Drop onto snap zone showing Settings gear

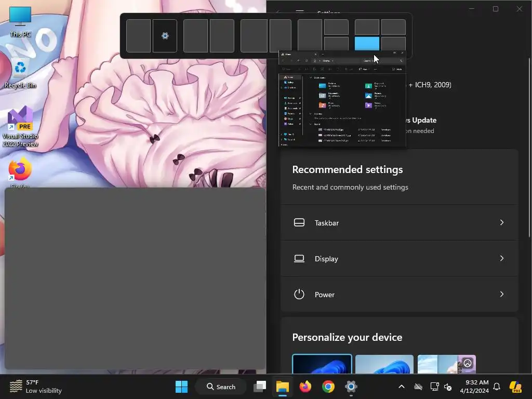(165, 36)
